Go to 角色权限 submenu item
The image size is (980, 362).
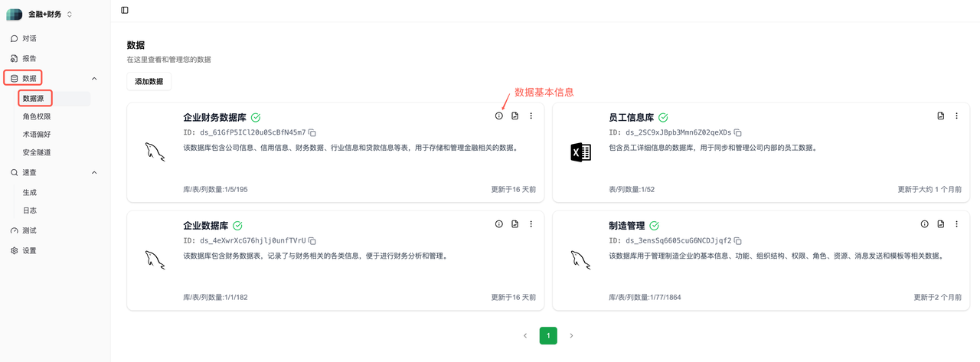[37, 116]
